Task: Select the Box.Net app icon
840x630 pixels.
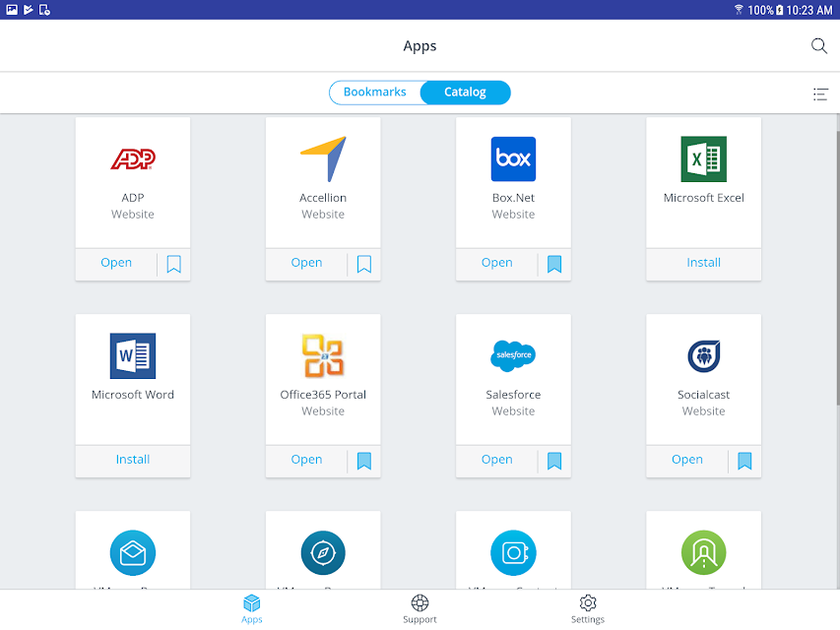Action: click(x=513, y=159)
